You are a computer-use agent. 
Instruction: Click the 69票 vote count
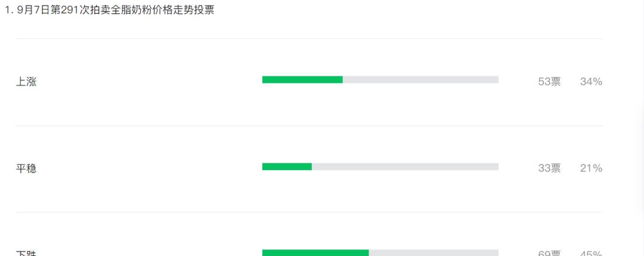[x=550, y=254]
